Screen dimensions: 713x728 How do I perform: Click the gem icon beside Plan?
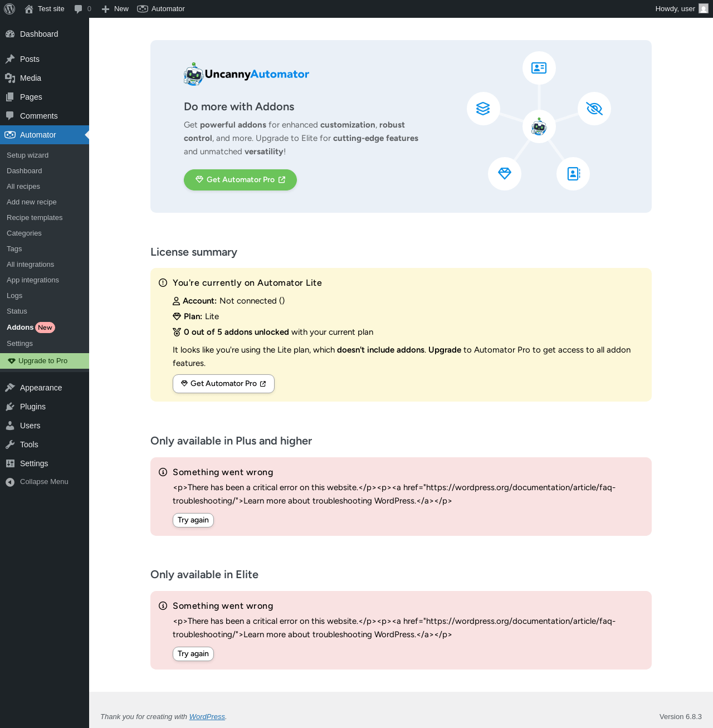tap(177, 316)
